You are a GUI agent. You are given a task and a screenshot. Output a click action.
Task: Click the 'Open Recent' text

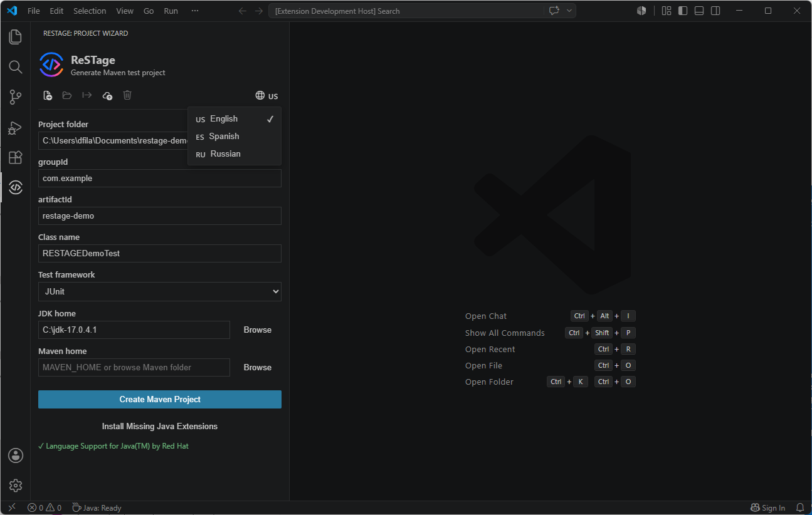(x=490, y=349)
